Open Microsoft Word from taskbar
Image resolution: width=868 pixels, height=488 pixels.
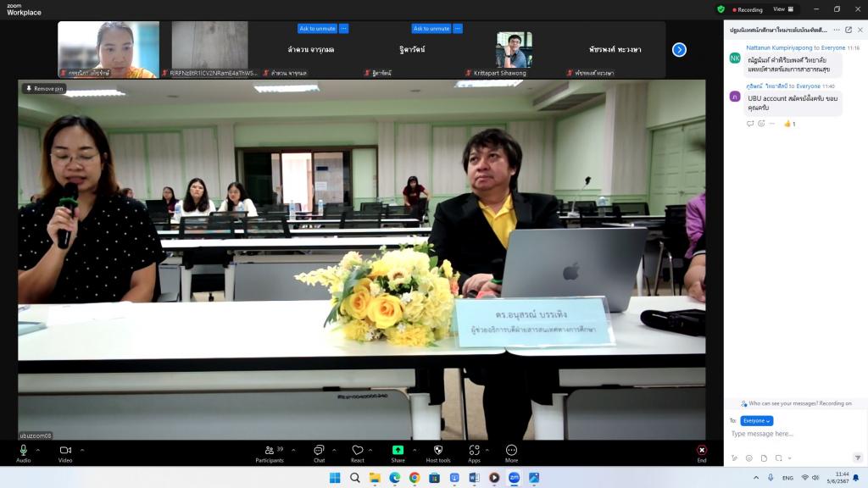point(475,478)
